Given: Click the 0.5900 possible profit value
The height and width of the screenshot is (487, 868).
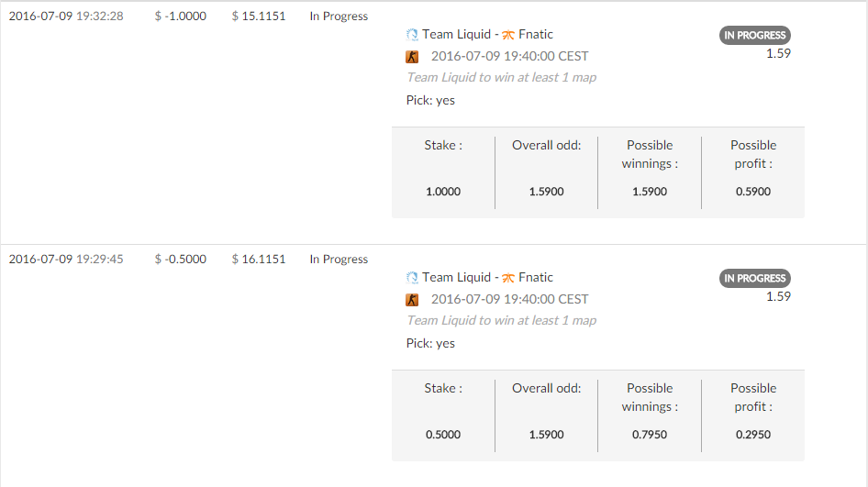Looking at the screenshot, I should pyautogui.click(x=752, y=192).
